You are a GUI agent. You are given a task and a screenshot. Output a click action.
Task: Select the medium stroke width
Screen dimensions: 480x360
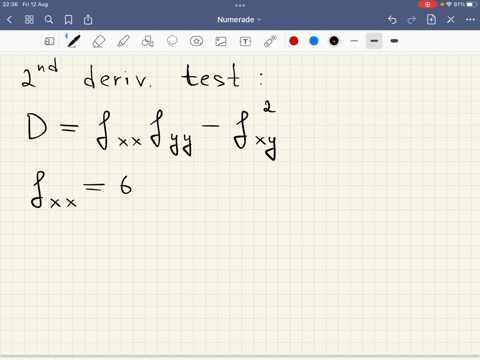point(374,41)
